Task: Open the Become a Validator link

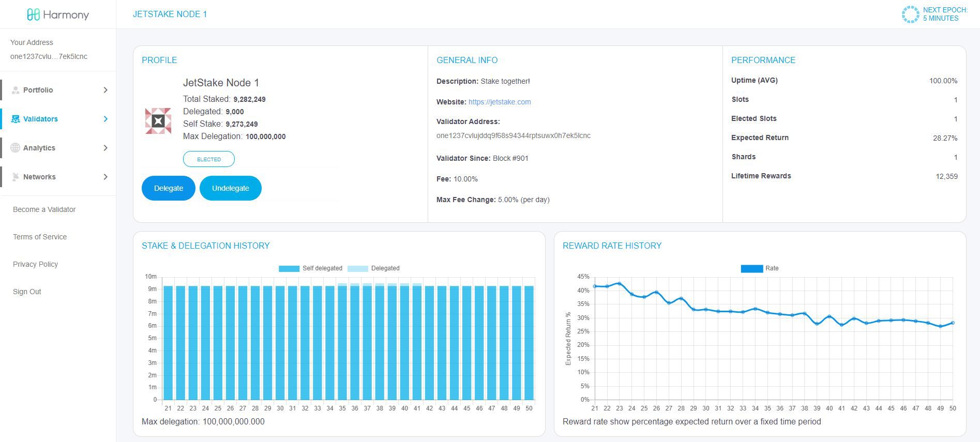Action: [44, 209]
